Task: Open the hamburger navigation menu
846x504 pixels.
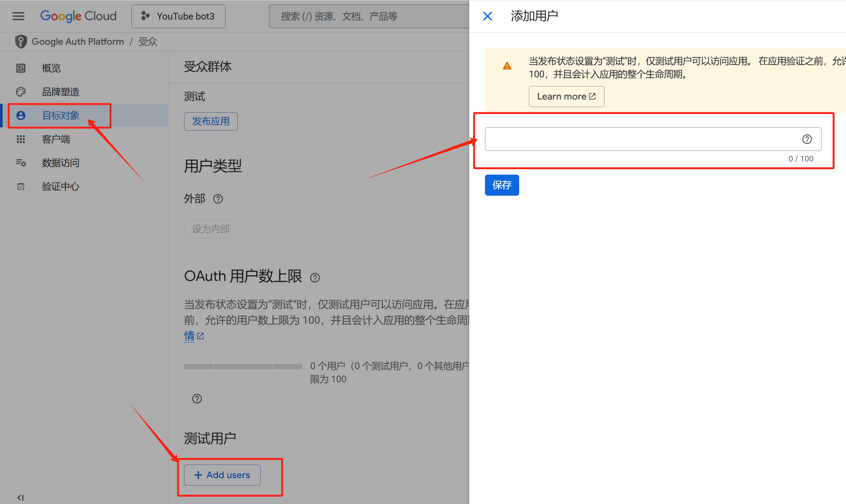Action: click(x=18, y=16)
